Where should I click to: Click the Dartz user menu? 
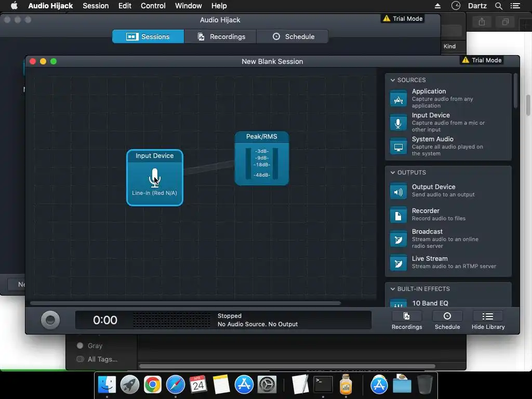click(477, 6)
